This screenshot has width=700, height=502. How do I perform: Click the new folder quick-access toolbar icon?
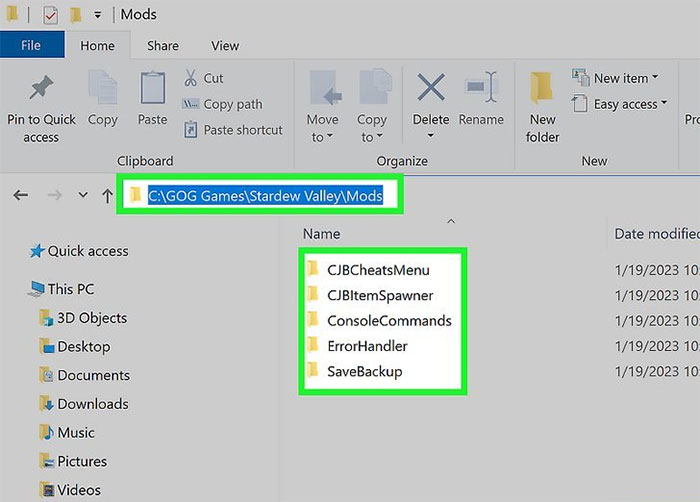(76, 16)
